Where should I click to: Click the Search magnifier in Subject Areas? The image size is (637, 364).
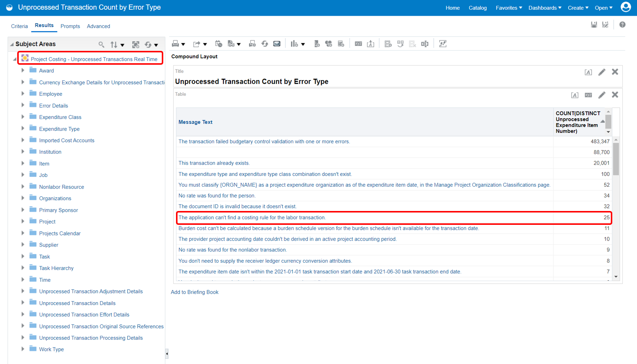point(101,45)
